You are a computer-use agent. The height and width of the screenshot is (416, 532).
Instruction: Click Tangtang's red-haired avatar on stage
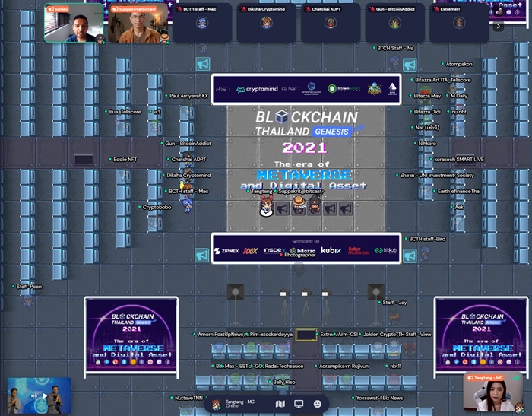(x=266, y=206)
